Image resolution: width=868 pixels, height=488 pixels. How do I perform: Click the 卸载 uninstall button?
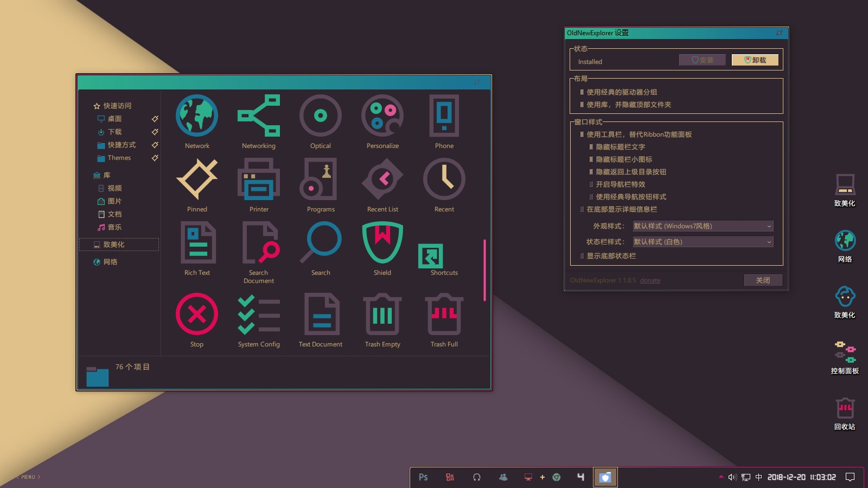755,60
